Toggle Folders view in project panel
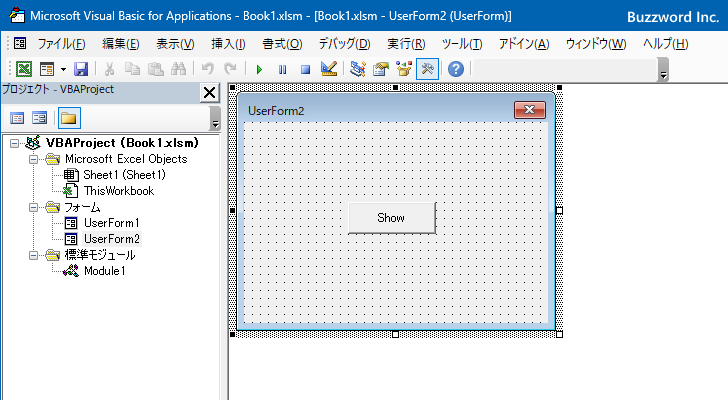 [69, 118]
